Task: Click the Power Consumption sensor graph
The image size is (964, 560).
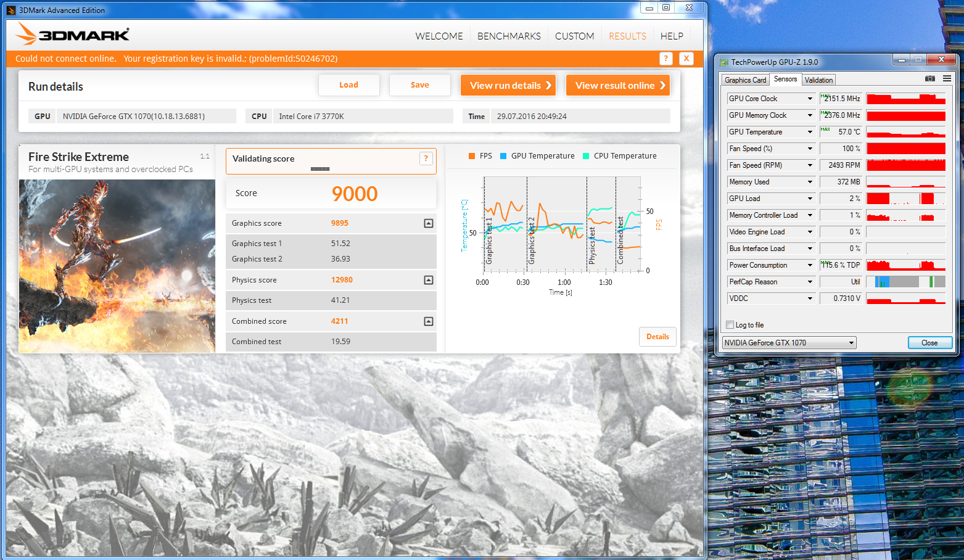Action: (x=905, y=265)
